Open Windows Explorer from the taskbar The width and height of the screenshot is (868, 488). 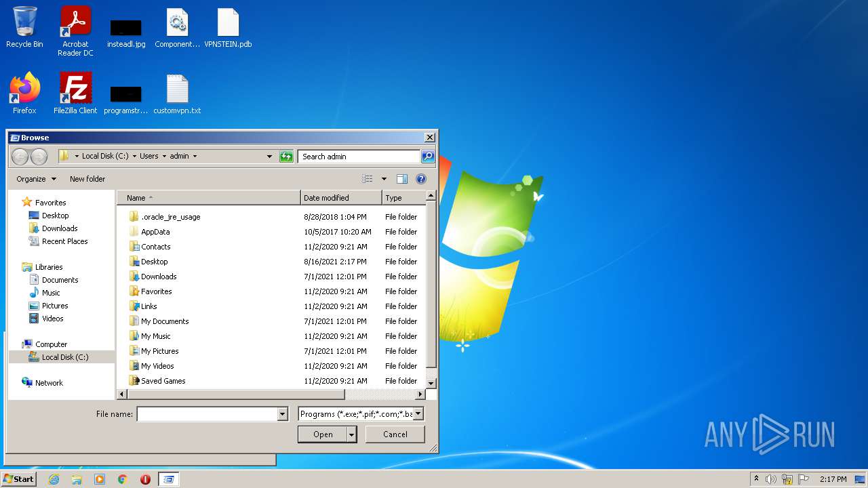pos(77,479)
